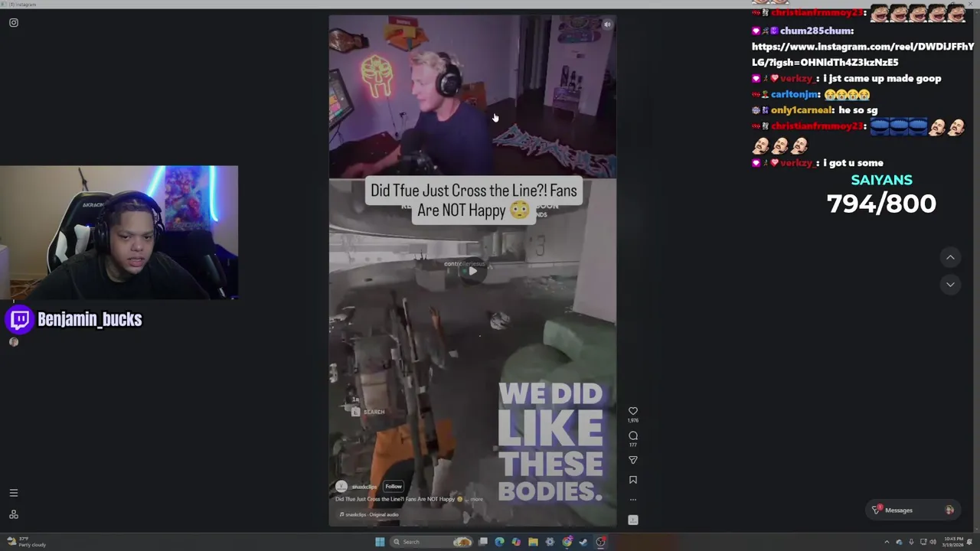
Task: Click carltonjm username in chat
Action: pos(795,94)
